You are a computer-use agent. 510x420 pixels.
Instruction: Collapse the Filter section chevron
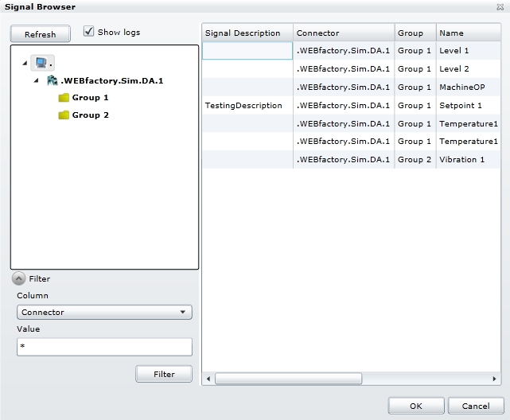[18, 279]
